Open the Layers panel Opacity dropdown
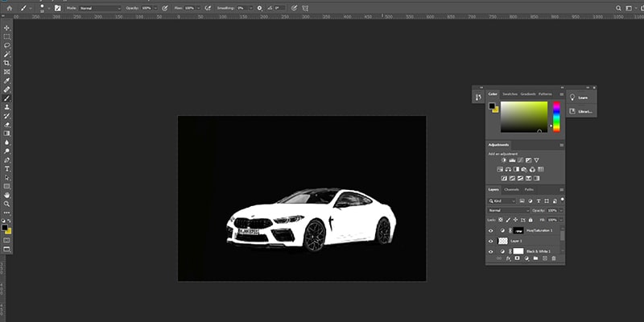The image size is (644, 322). [561, 210]
